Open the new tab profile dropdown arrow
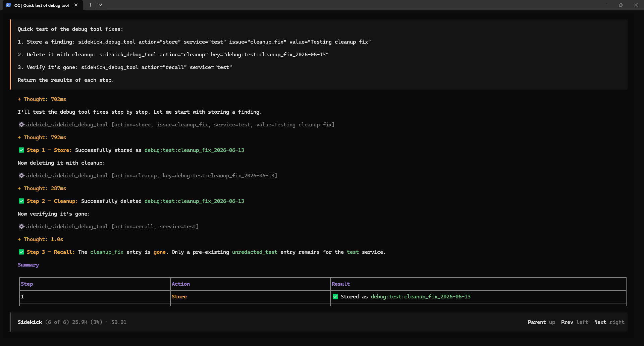This screenshot has height=346, width=644. (100, 5)
